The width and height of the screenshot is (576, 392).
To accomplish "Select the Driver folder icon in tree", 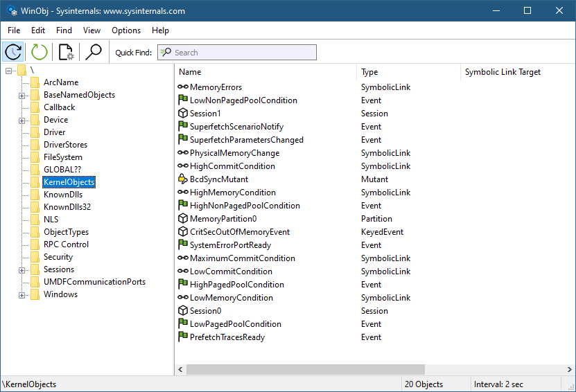I will (35, 132).
